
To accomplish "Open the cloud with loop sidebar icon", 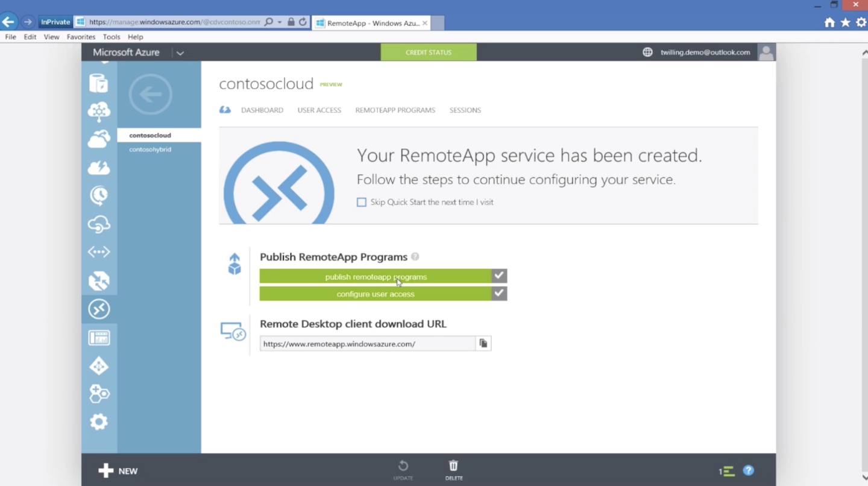I will click(x=99, y=224).
